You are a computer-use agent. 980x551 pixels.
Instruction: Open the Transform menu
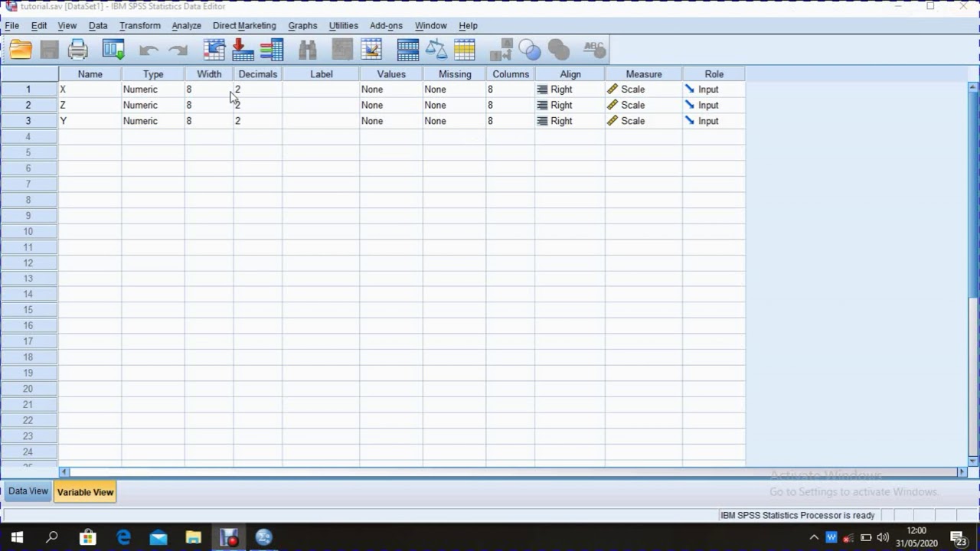140,25
